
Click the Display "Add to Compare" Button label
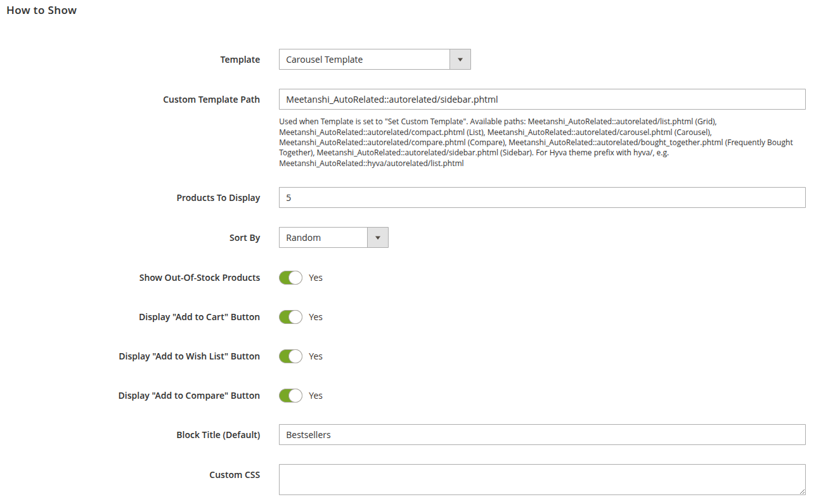(x=190, y=396)
